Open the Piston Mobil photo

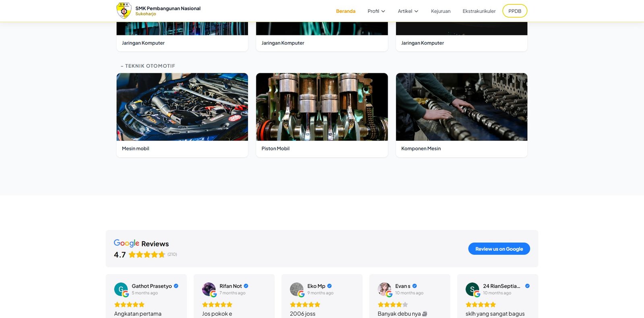322,107
